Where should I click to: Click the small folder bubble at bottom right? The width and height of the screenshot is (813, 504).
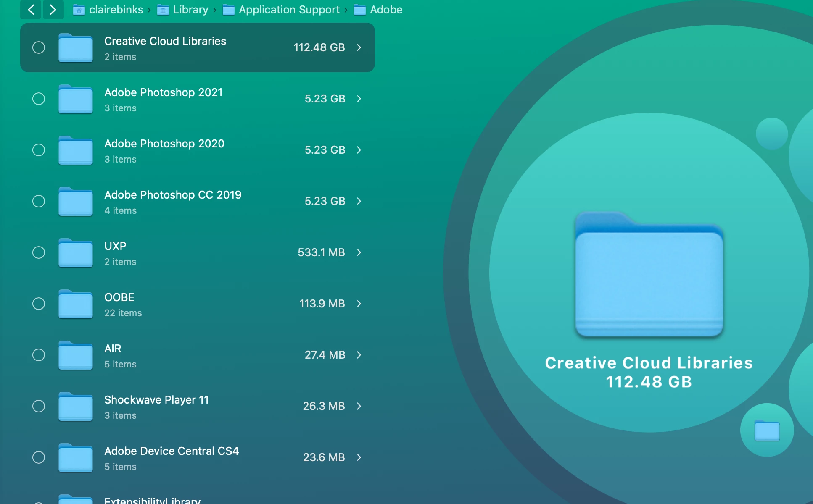(x=767, y=430)
